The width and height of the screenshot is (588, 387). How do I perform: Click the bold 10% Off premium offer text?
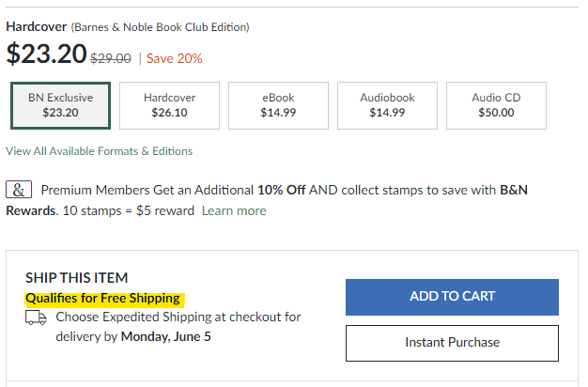(281, 190)
